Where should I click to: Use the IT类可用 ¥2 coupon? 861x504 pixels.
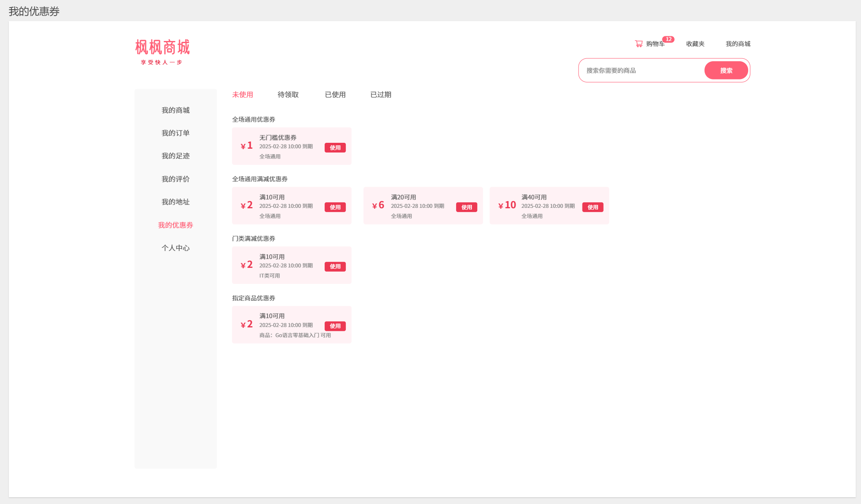pyautogui.click(x=335, y=267)
